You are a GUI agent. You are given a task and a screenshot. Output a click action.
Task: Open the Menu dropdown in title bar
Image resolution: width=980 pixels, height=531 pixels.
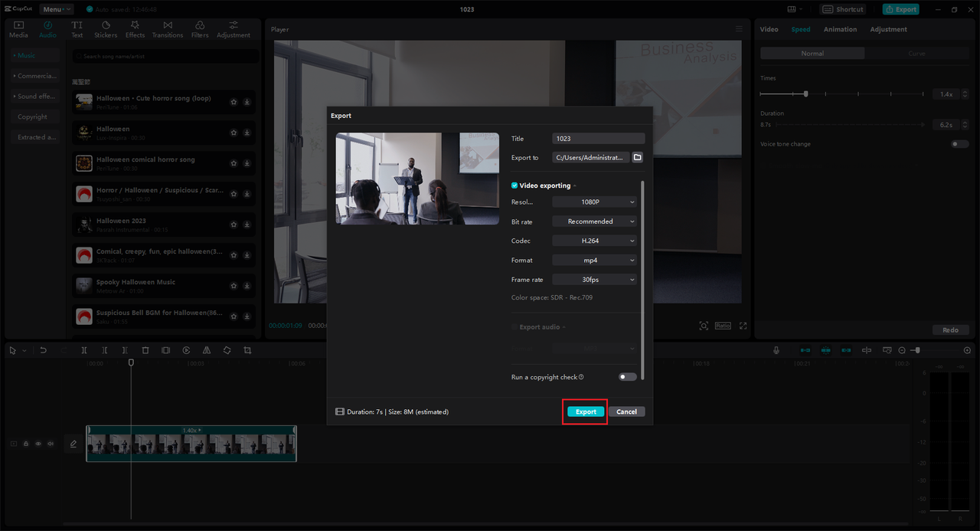coord(57,9)
